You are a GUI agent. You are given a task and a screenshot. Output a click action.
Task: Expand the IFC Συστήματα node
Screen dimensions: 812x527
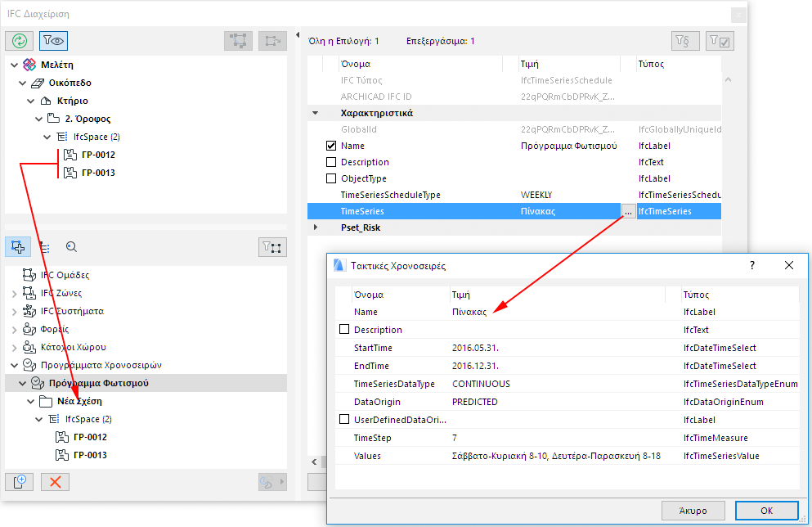14,312
